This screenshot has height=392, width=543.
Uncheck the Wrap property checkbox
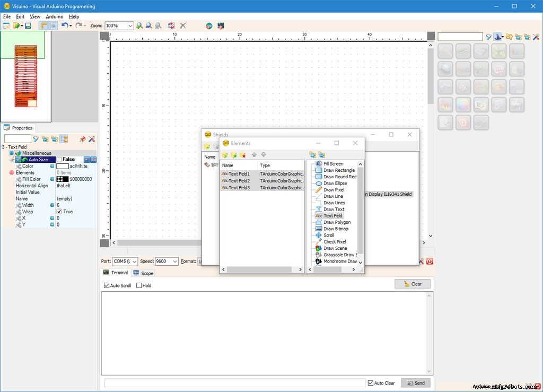coord(59,212)
